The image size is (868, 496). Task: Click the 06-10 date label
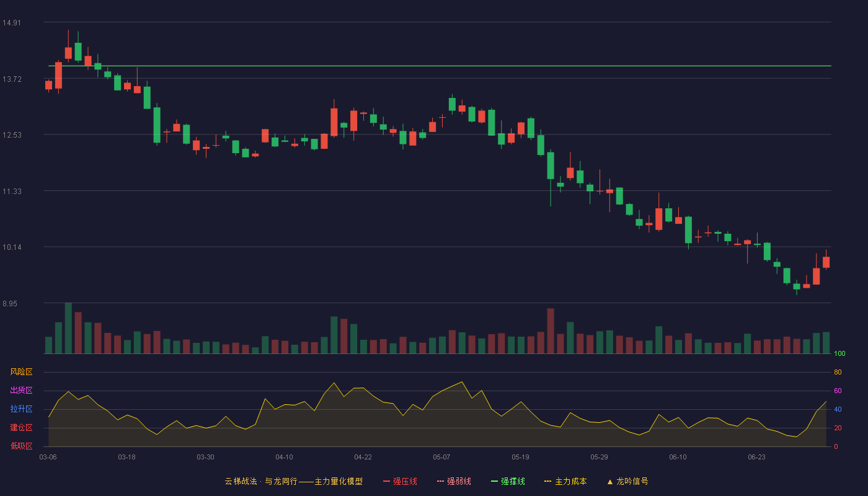(x=678, y=457)
